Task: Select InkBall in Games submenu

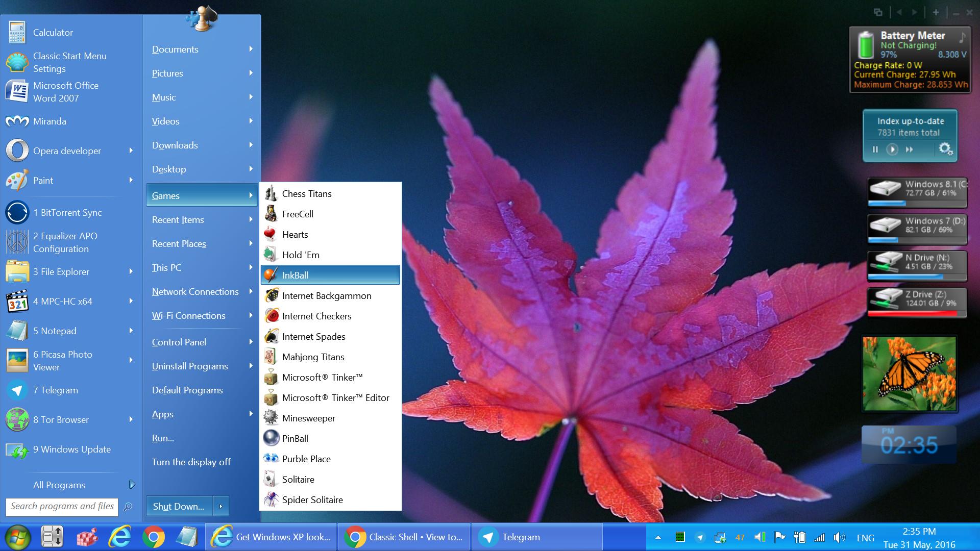Action: coord(295,275)
